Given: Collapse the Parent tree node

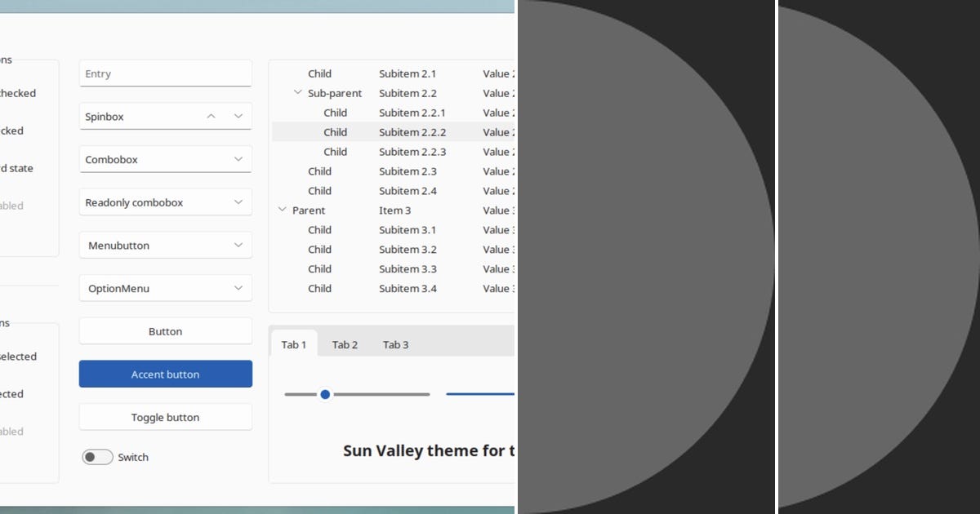Looking at the screenshot, I should [283, 210].
